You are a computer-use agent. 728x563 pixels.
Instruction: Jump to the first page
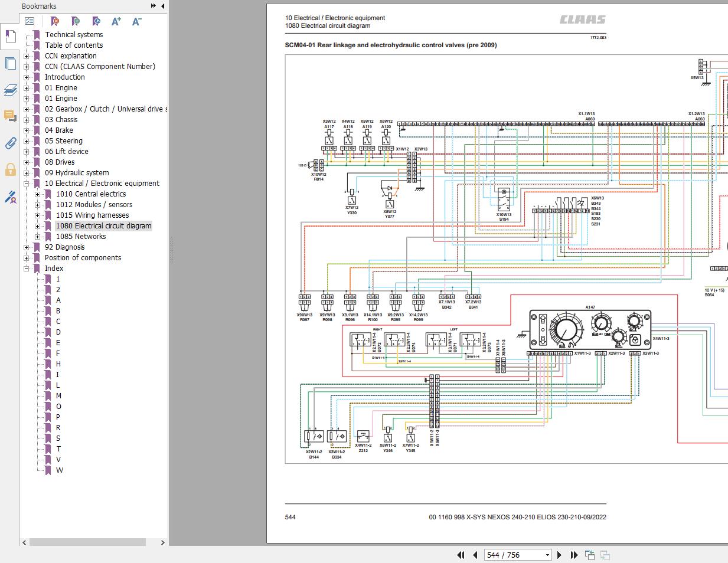coord(461,555)
